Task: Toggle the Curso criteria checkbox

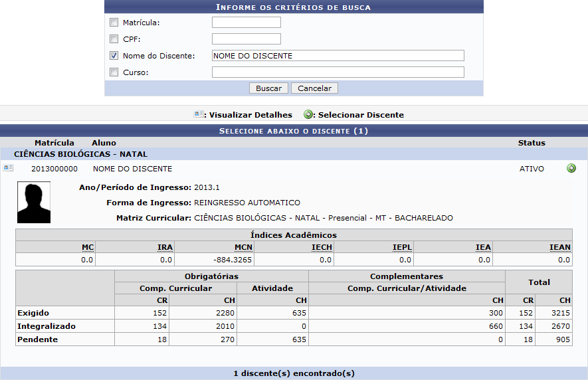Action: click(114, 72)
